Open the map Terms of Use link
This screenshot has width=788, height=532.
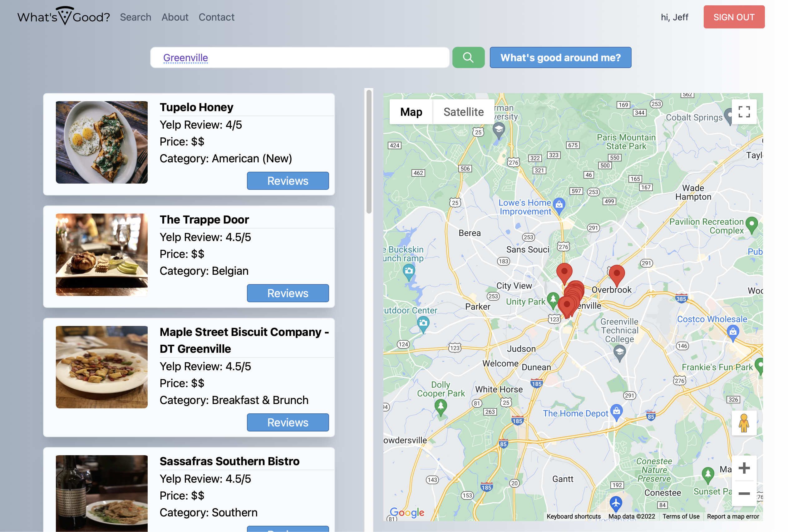coord(681,516)
